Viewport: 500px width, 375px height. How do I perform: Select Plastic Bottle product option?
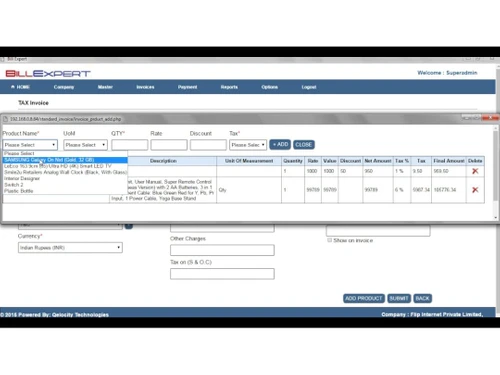click(x=65, y=191)
